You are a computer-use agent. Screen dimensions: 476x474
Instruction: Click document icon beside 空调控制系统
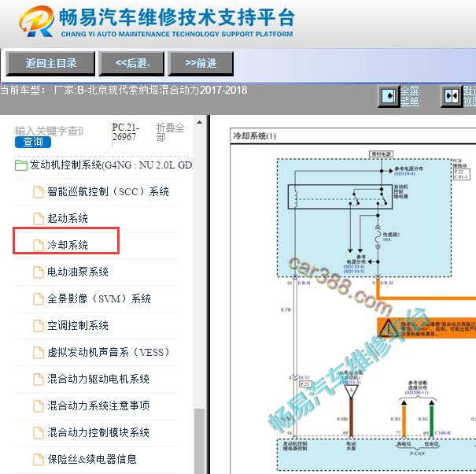39,325
